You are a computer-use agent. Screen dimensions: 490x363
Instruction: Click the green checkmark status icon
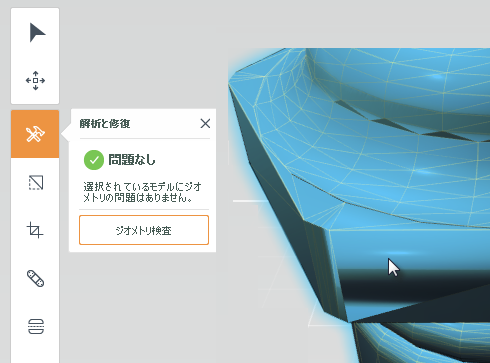click(x=94, y=160)
